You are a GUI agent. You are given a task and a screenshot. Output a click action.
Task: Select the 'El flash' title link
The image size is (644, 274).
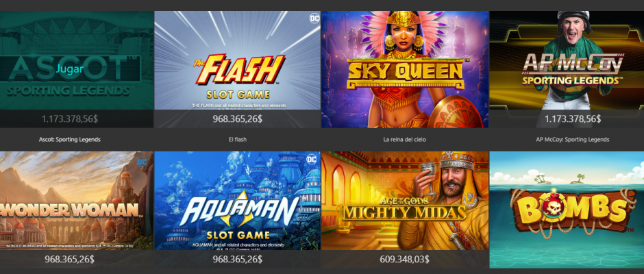tap(238, 140)
